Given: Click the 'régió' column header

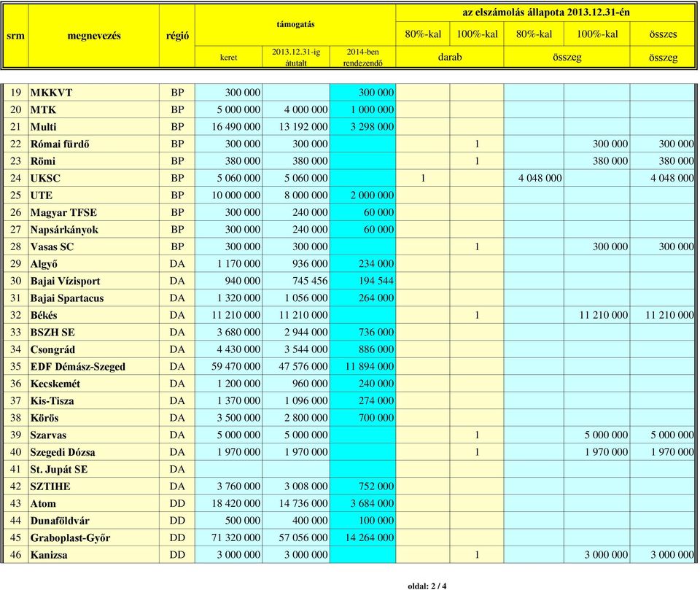Looking at the screenshot, I should 177,36.
